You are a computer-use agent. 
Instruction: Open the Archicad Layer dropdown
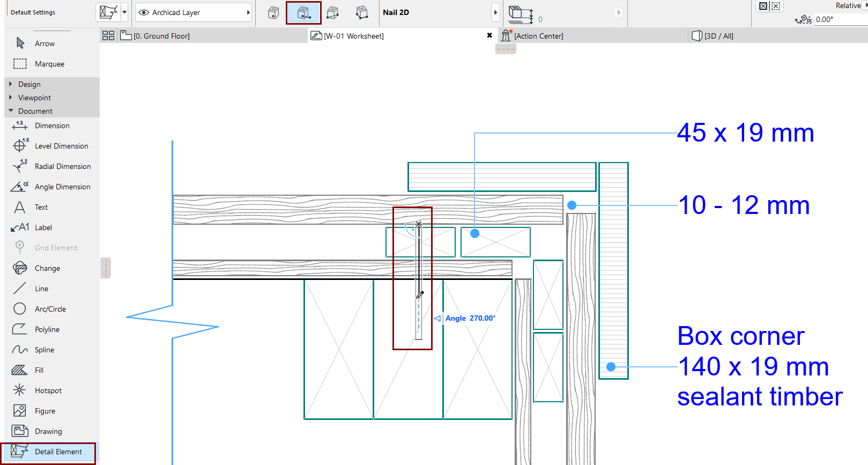click(x=194, y=12)
